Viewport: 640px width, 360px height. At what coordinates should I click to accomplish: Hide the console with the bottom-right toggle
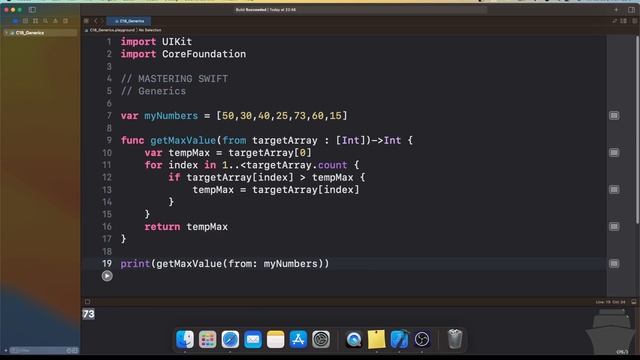coord(633,302)
